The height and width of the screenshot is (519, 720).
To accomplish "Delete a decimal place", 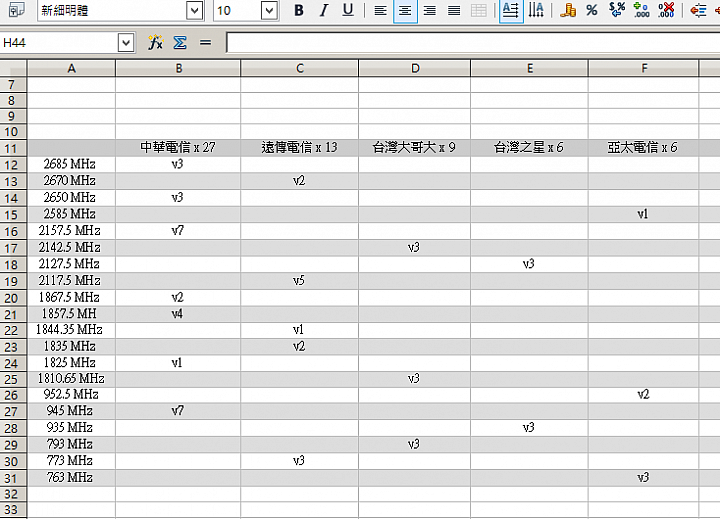I will [666, 10].
